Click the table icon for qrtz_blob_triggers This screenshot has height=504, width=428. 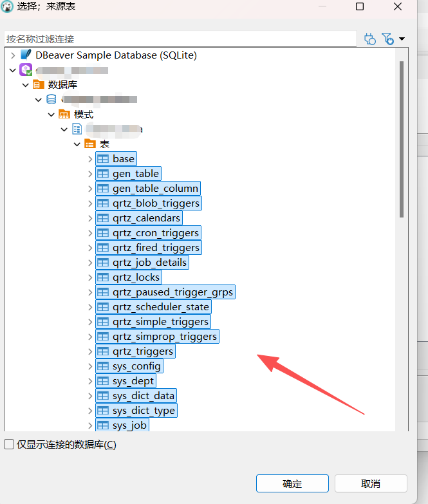[x=103, y=203]
